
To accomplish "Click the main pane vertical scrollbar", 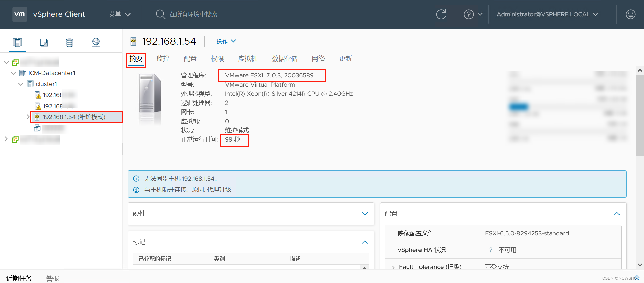I will [640, 115].
